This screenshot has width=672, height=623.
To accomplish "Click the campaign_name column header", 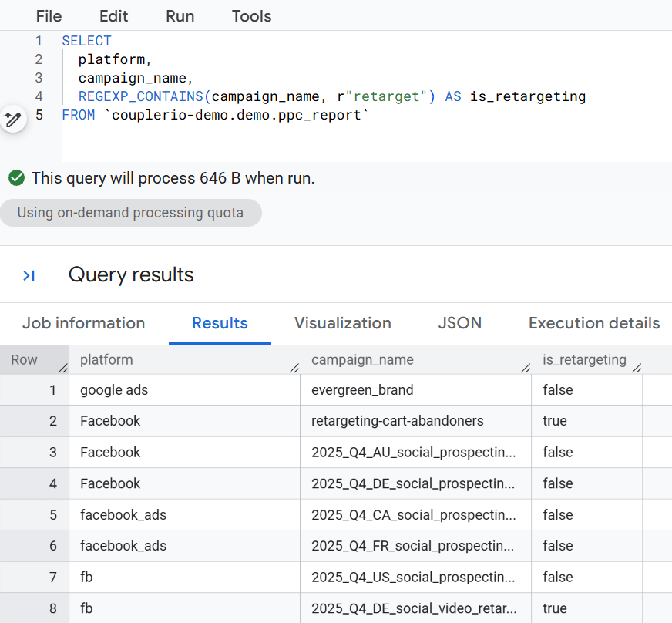I will tap(416, 360).
